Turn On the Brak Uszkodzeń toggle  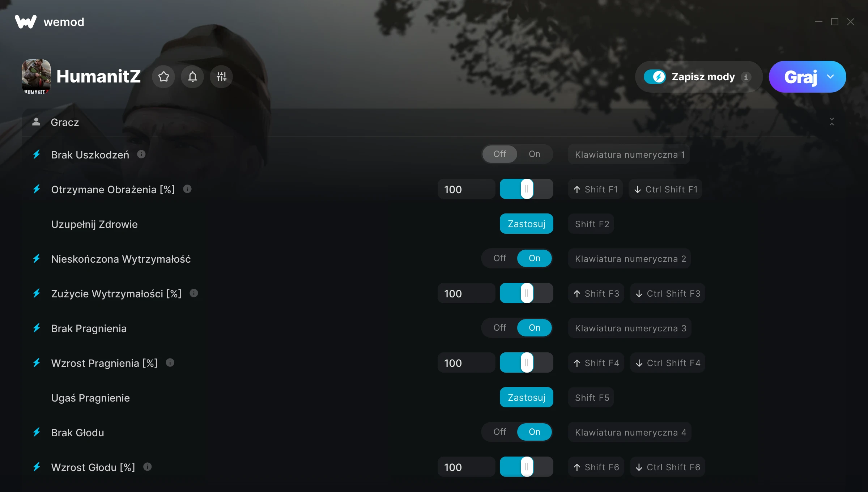pos(535,154)
